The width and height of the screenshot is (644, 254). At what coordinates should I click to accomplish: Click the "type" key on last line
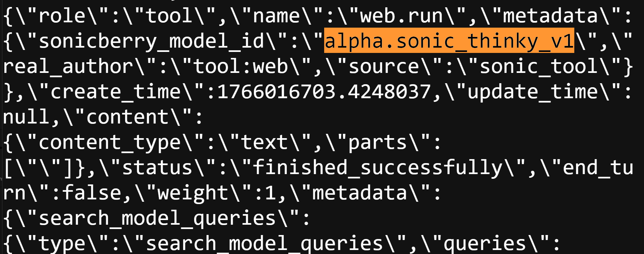[x=62, y=243]
